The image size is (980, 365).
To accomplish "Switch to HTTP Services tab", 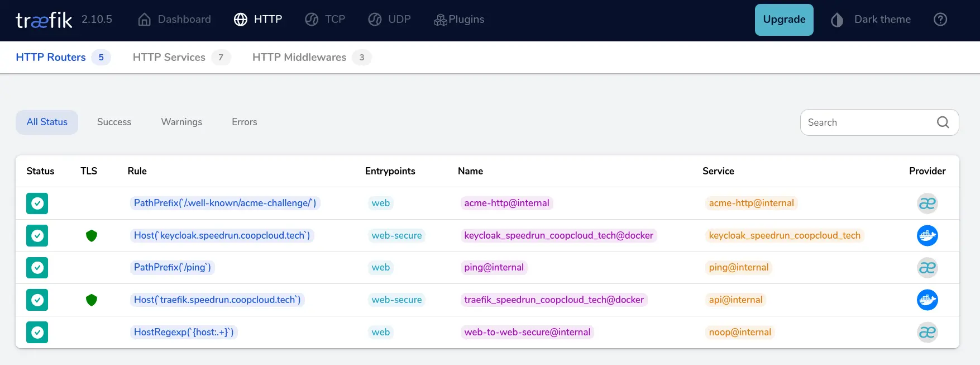I will click(181, 57).
